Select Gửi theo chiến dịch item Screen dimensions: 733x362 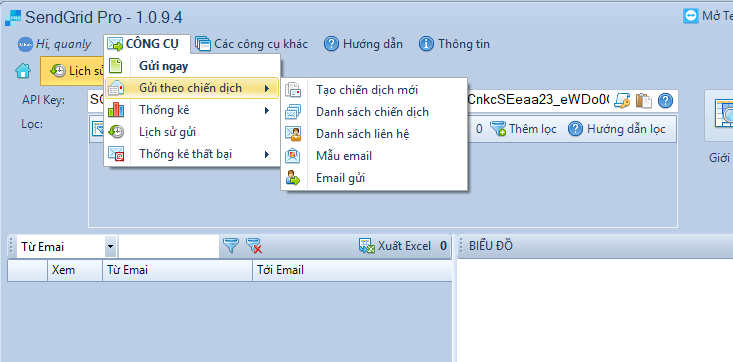[192, 88]
